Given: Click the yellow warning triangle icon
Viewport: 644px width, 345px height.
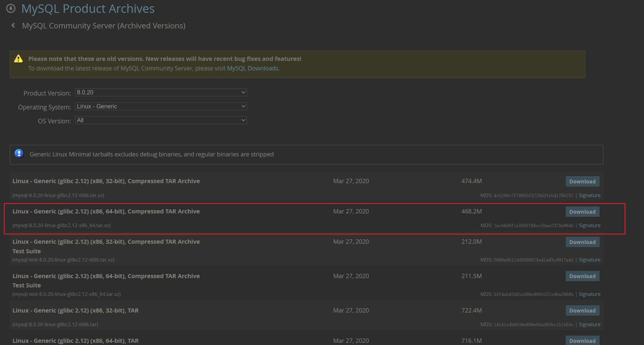Looking at the screenshot, I should click(18, 59).
